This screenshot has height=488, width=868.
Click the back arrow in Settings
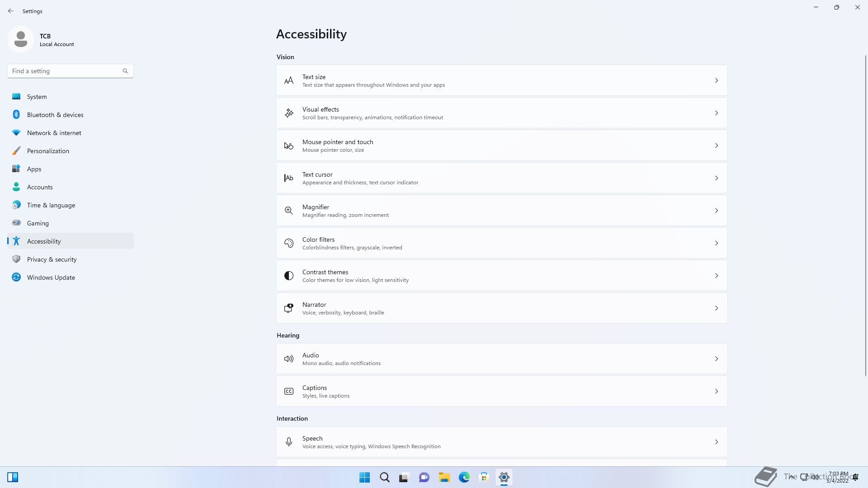[11, 11]
